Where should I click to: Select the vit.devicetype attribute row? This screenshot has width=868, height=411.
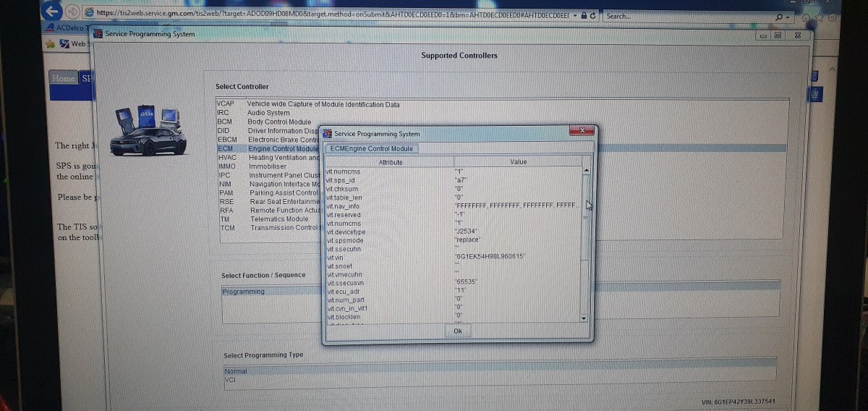coord(454,232)
